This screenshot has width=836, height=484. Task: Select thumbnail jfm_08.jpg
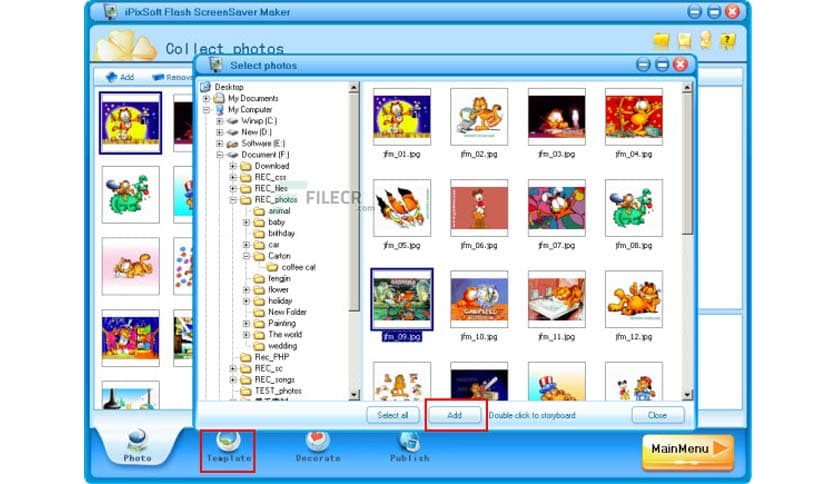point(634,208)
